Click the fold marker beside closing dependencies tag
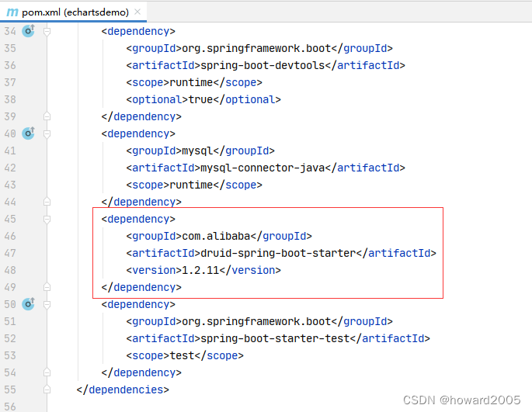Image resolution: width=532 pixels, height=412 pixels. [47, 389]
